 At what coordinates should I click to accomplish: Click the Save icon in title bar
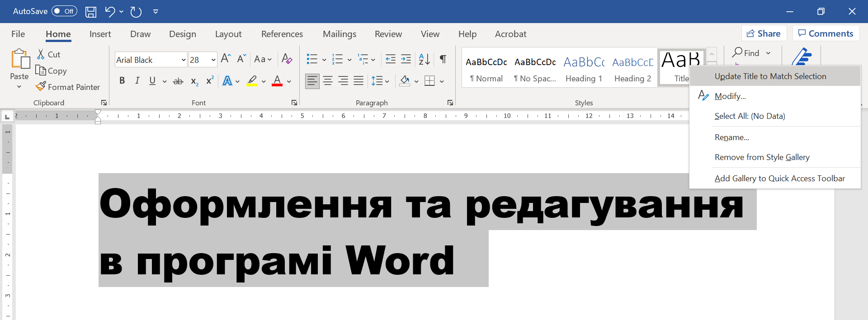click(x=91, y=12)
